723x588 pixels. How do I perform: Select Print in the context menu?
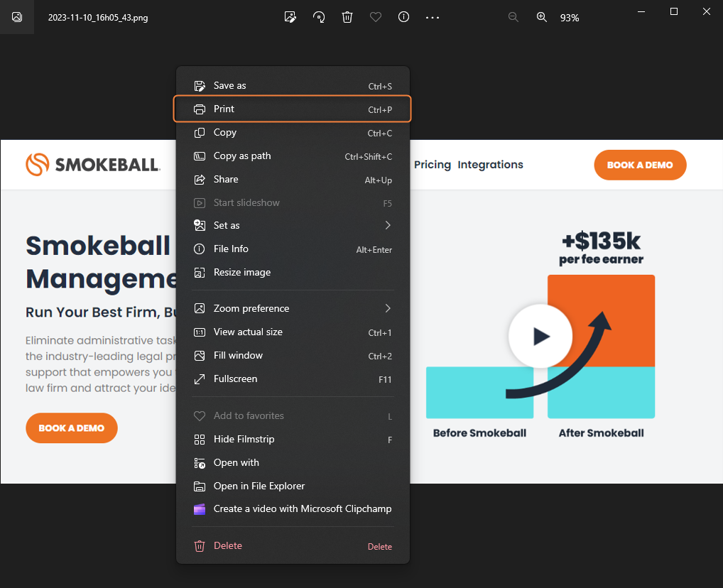293,109
